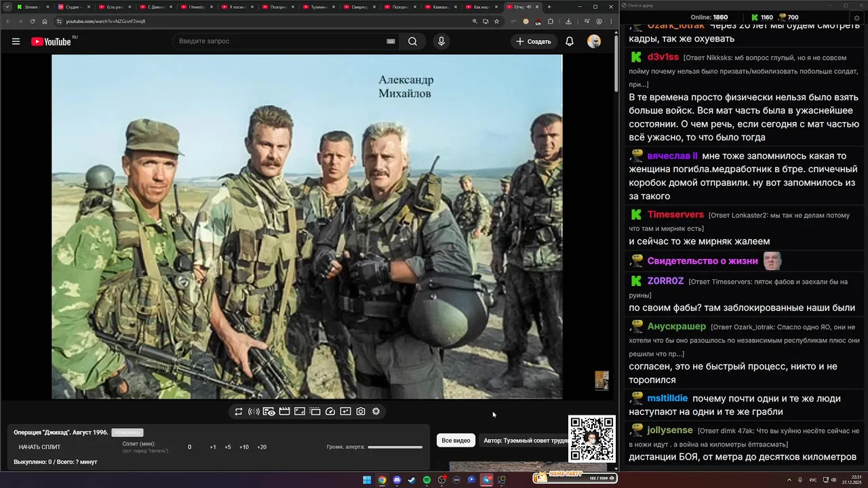Image resolution: width=868 pixels, height=488 pixels.
Task: Click the playback speed gauge icon
Action: tap(330, 411)
